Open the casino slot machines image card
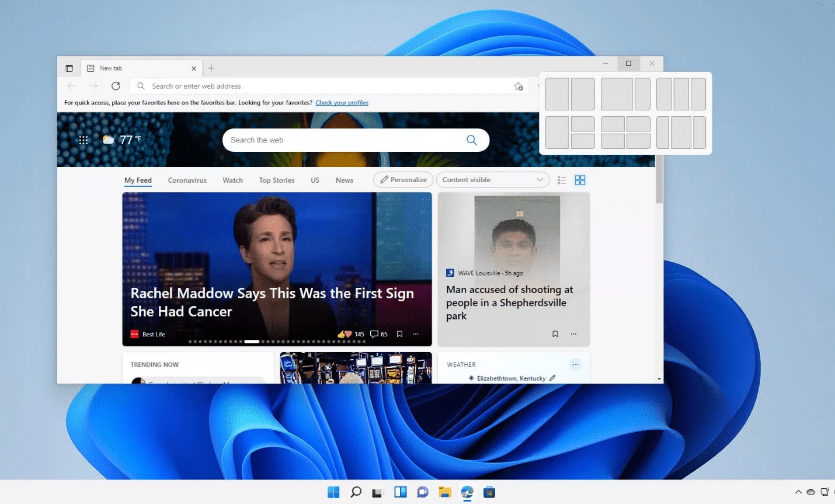 (x=356, y=368)
